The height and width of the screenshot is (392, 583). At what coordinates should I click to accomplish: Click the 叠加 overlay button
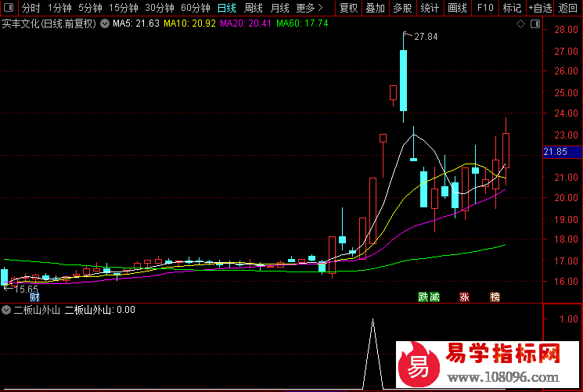(375, 8)
